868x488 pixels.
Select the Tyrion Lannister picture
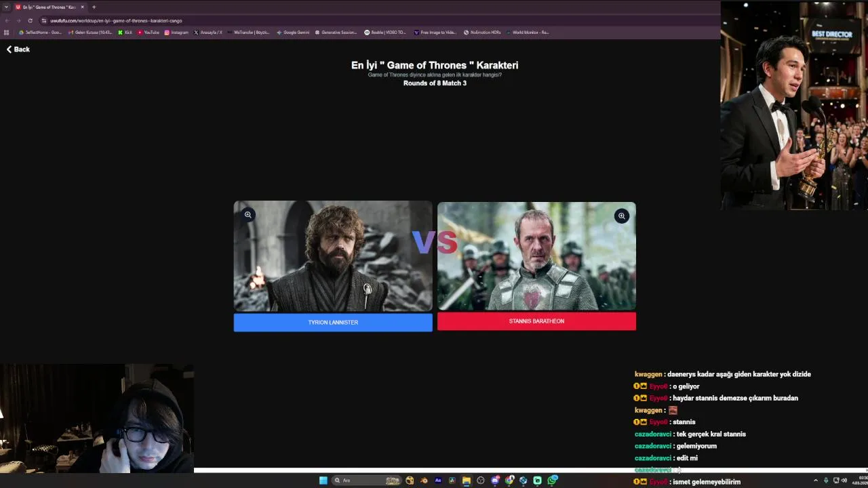[x=333, y=256]
